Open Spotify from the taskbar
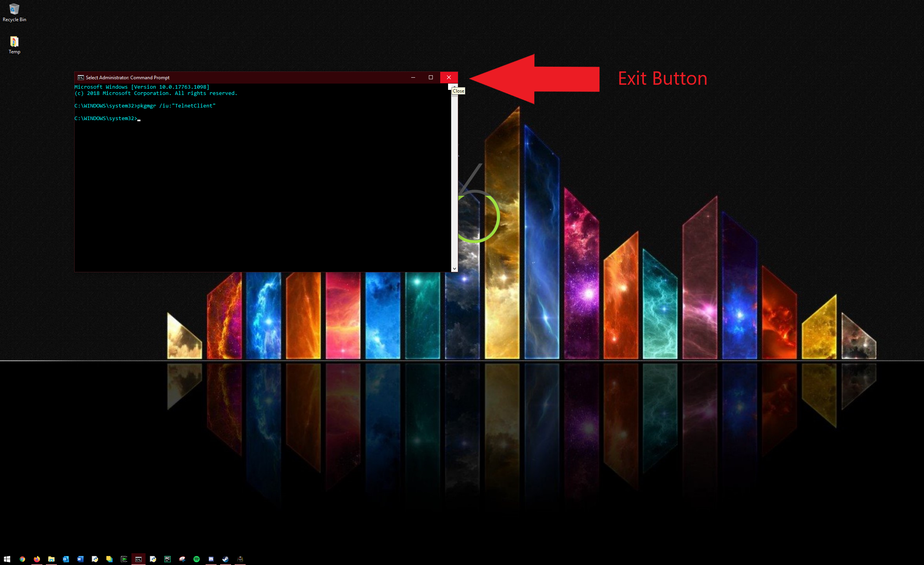This screenshot has height=565, width=924. [197, 559]
